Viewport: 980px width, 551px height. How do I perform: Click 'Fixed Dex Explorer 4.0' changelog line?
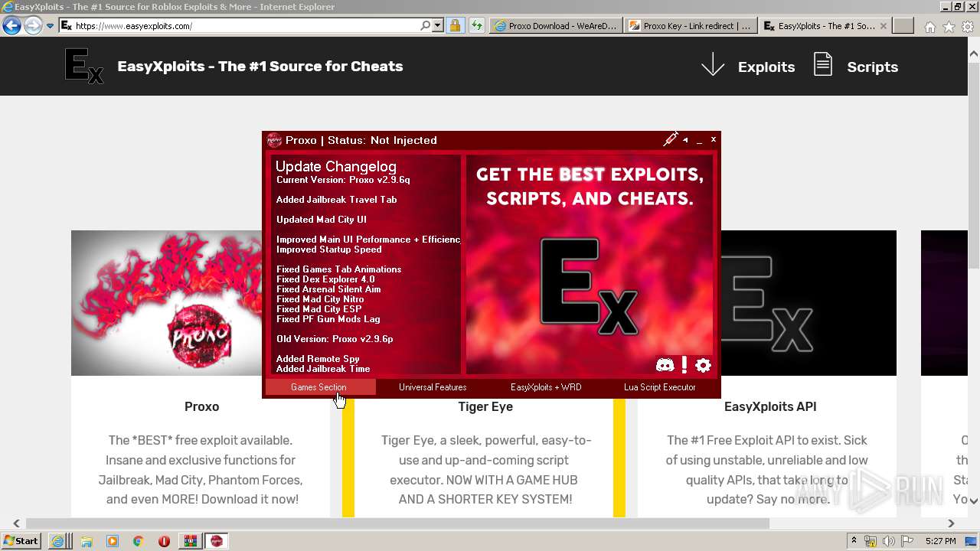[325, 279]
